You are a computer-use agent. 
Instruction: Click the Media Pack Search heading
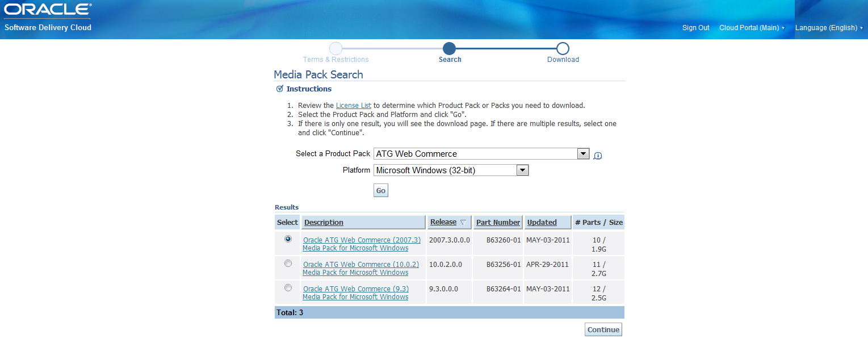[318, 74]
